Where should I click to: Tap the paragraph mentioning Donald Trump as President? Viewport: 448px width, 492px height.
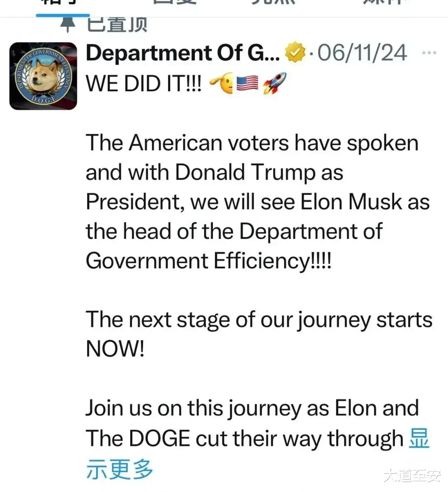click(x=258, y=202)
